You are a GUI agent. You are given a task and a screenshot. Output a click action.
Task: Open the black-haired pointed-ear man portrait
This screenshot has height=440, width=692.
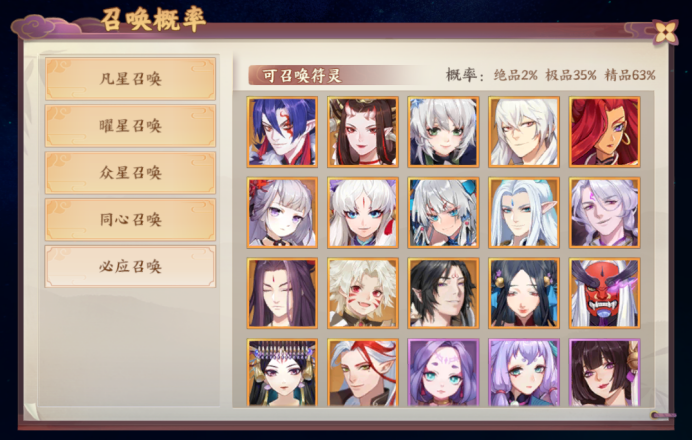pyautogui.click(x=443, y=293)
